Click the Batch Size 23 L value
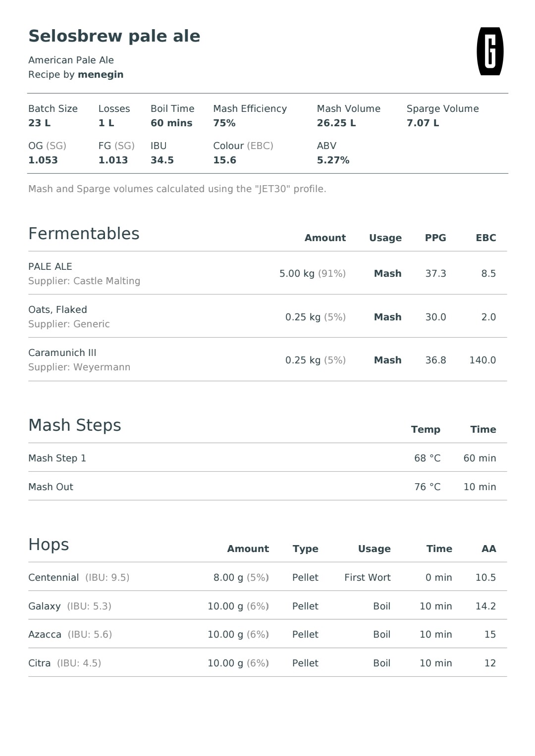Screen dimensions: 535x756 pos(40,123)
